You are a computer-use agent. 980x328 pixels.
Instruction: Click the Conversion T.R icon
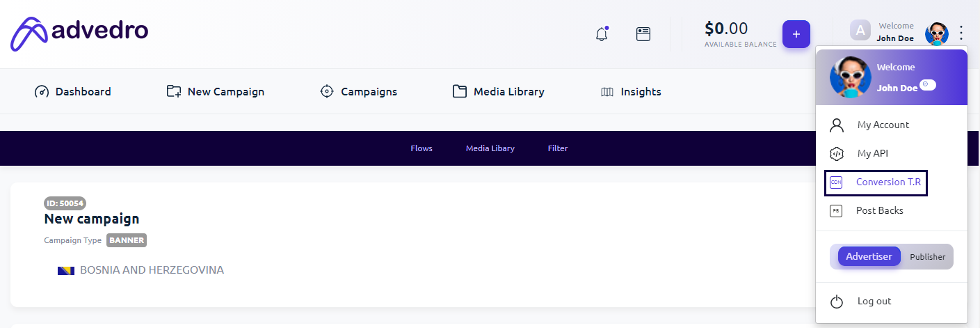click(836, 182)
